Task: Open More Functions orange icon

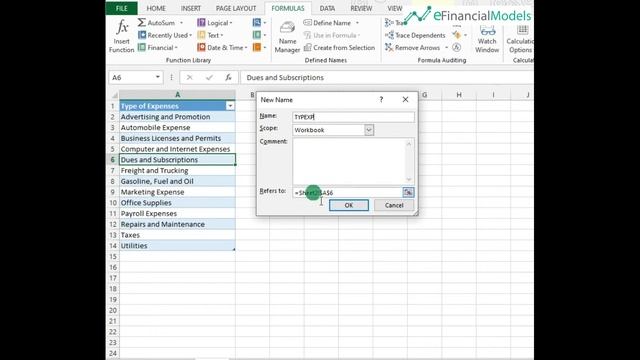Action: point(257,47)
